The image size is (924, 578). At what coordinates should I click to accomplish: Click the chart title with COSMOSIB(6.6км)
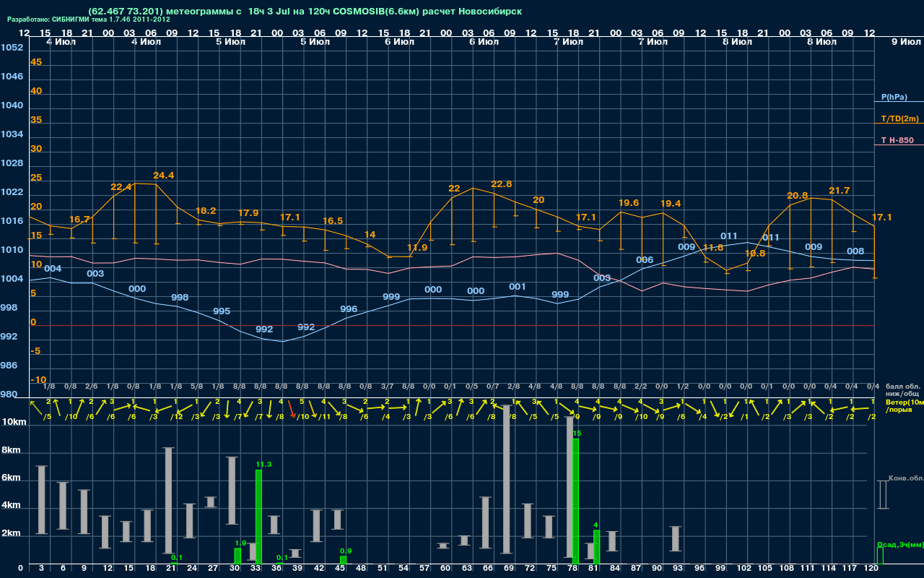pyautogui.click(x=304, y=11)
